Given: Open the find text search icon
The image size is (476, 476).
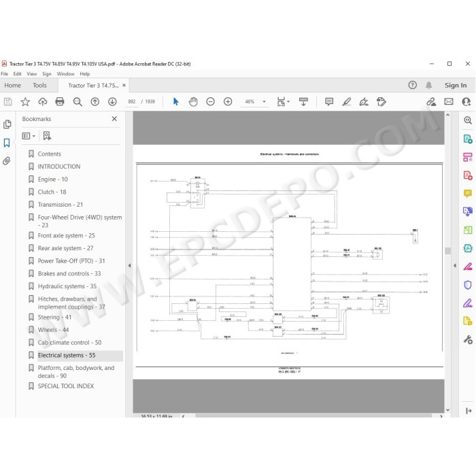Looking at the screenshot, I should 78,102.
